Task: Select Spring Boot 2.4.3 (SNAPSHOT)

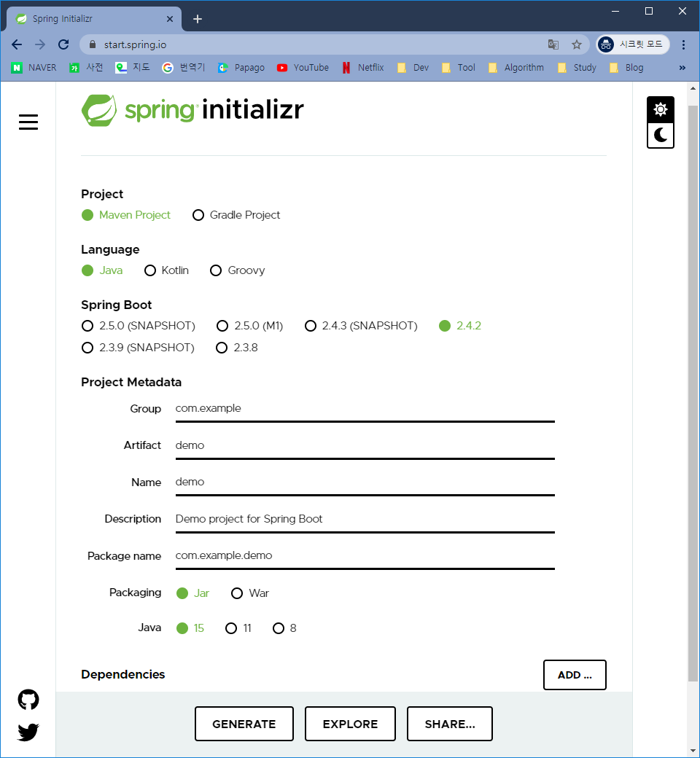Action: (361, 326)
